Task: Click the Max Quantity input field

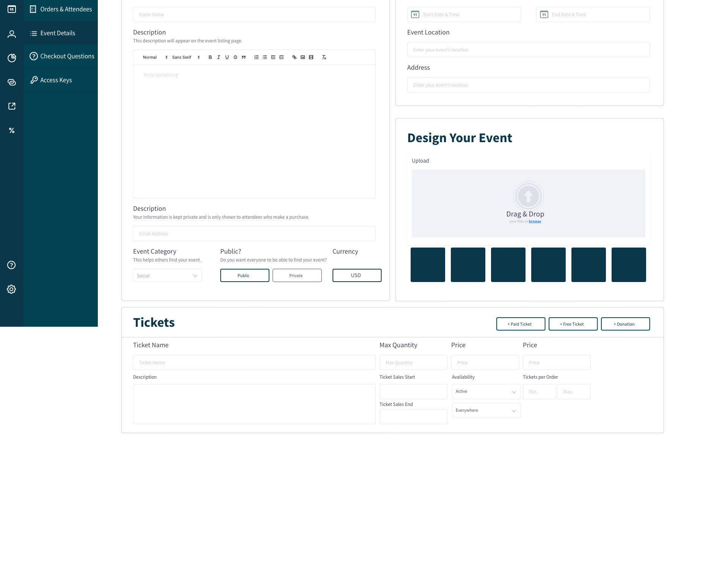Action: [413, 362]
